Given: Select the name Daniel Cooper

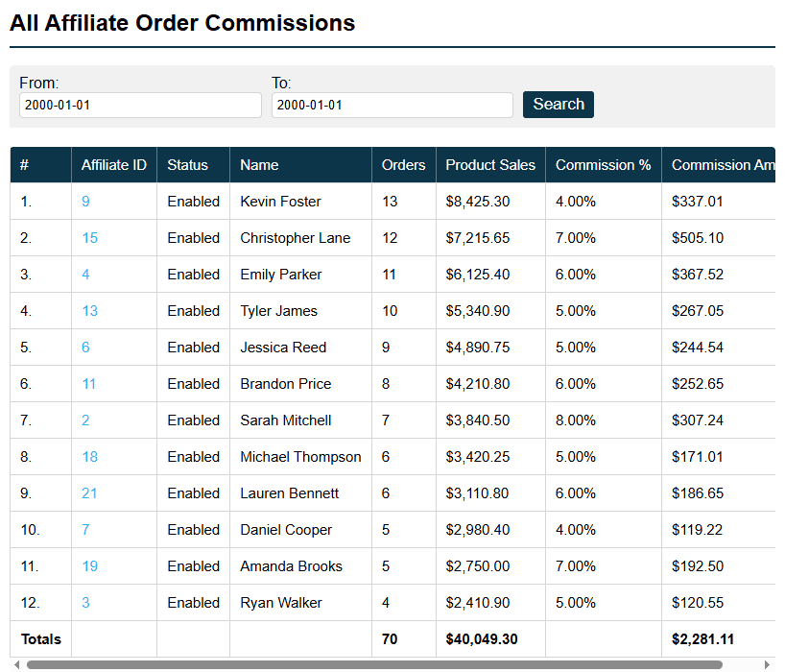Looking at the screenshot, I should [x=286, y=530].
